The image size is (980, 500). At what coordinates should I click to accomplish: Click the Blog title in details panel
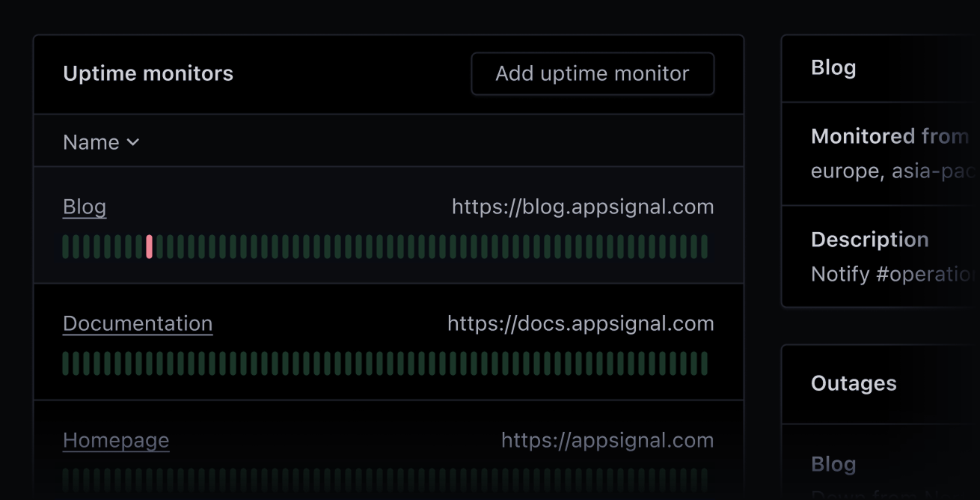(x=833, y=67)
